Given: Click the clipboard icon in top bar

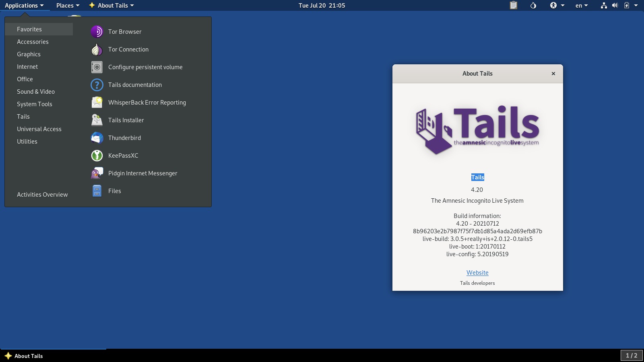Looking at the screenshot, I should tap(513, 5).
